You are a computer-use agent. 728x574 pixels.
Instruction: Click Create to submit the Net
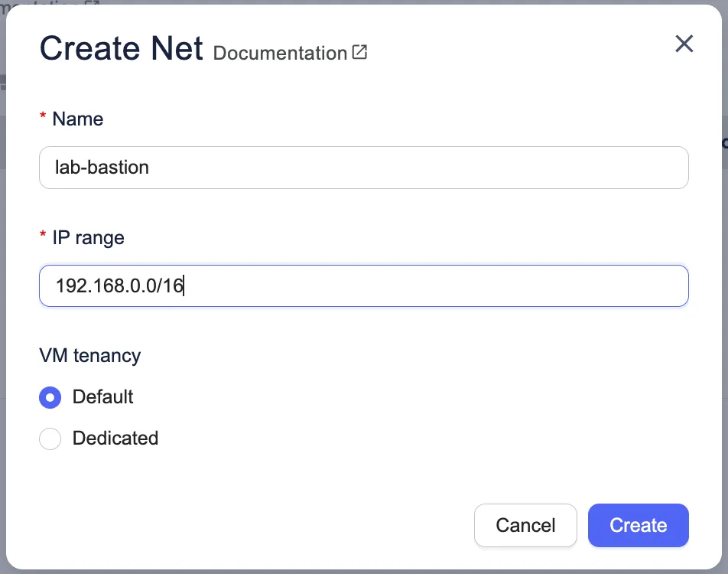coord(638,526)
